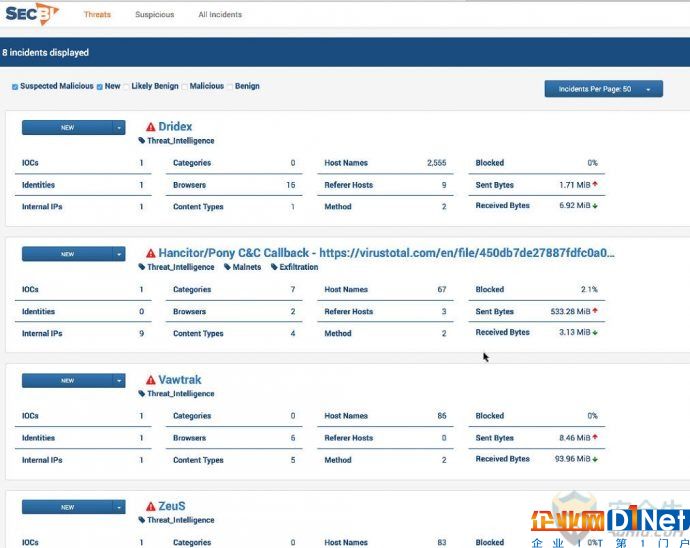Enable the Likely Benign filter
Viewport: 690px width, 548px height.
pos(126,87)
